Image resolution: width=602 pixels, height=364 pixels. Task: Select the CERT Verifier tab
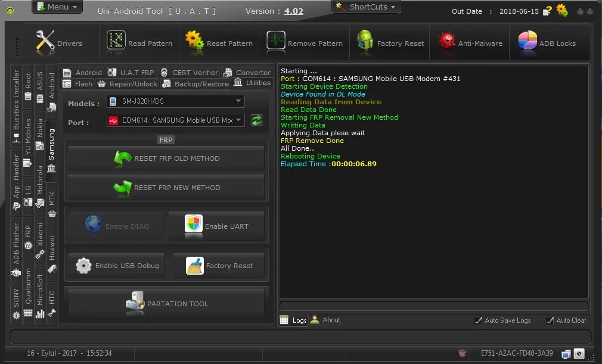click(190, 73)
